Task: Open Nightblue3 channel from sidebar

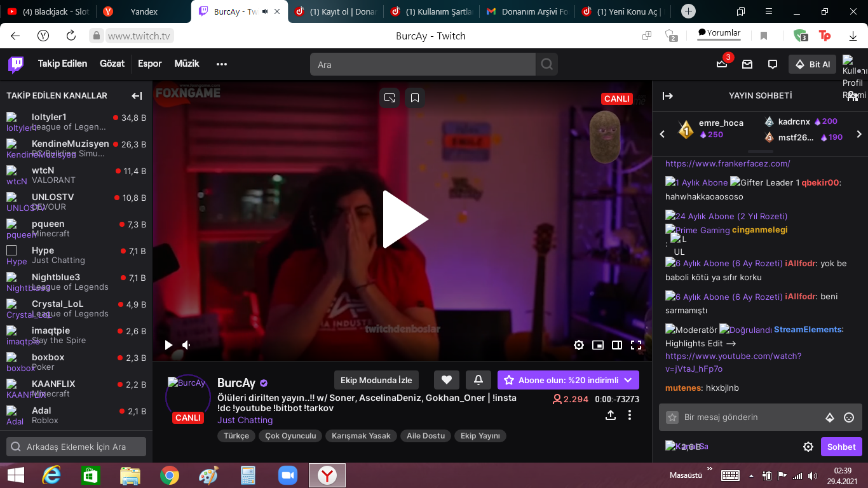Action: tap(76, 281)
